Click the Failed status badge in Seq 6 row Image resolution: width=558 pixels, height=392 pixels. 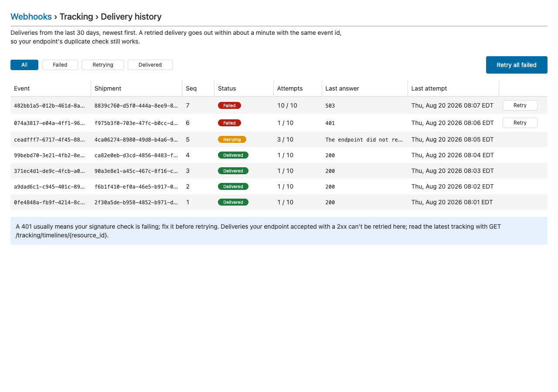tap(229, 123)
